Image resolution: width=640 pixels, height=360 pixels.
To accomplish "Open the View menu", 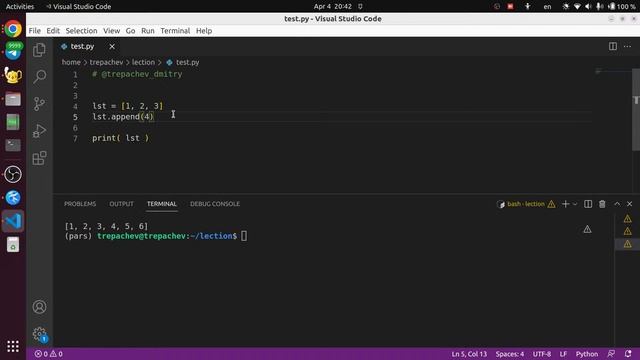I will click(111, 31).
